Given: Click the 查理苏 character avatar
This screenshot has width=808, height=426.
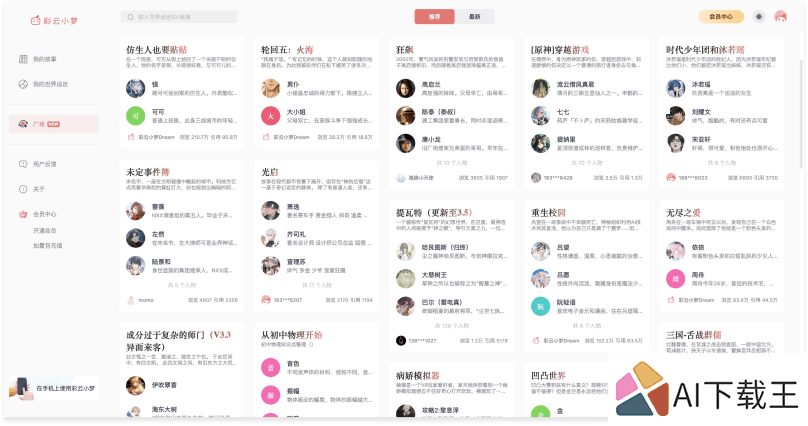Looking at the screenshot, I should 271,265.
